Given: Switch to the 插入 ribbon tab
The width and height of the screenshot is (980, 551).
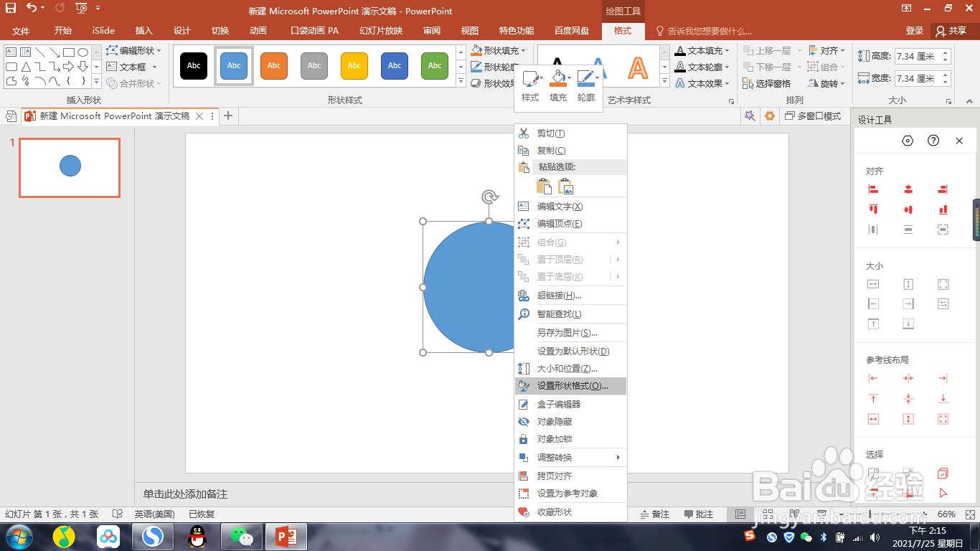Looking at the screenshot, I should pos(144,31).
